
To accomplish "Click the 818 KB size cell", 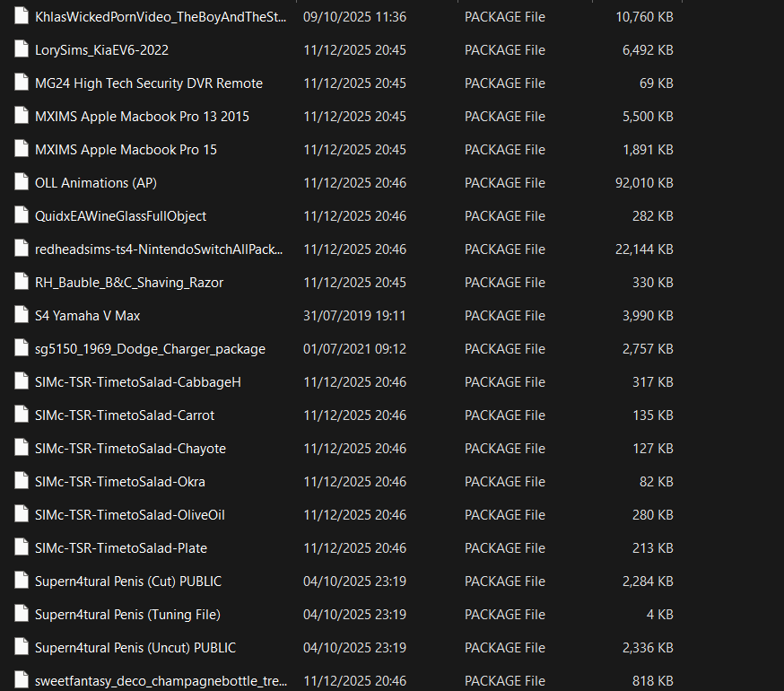I will pyautogui.click(x=652, y=681).
